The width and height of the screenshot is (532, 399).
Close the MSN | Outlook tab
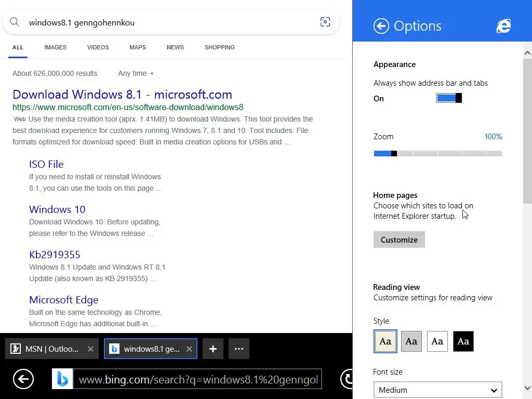pyautogui.click(x=90, y=349)
